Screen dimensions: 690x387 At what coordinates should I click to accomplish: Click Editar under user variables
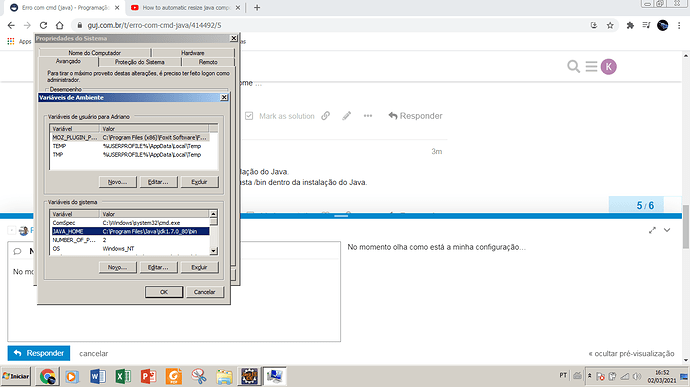tap(158, 182)
